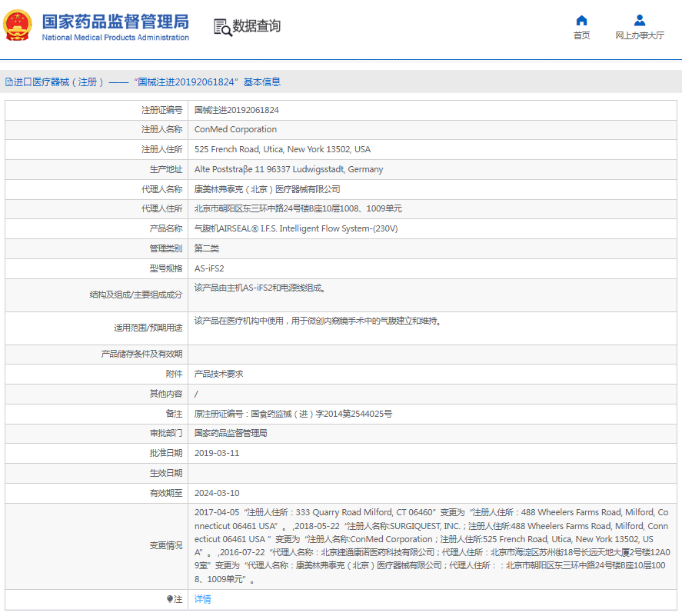Click the 产品技术要求 attachment value

click(219, 374)
